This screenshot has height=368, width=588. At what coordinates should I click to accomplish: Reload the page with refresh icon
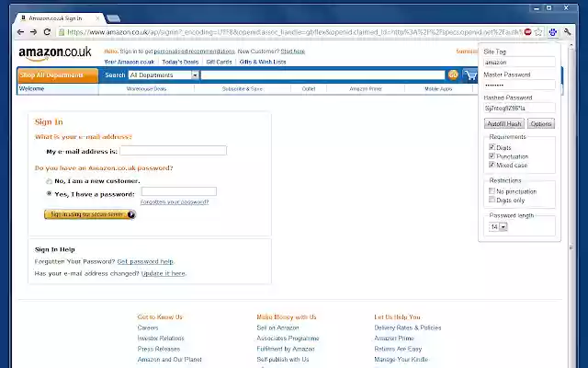point(47,32)
